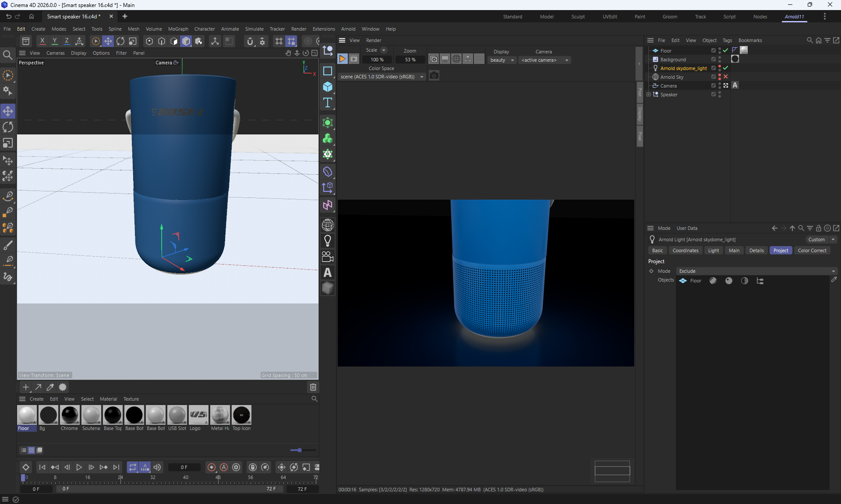Start IPR render with play icon

click(343, 59)
